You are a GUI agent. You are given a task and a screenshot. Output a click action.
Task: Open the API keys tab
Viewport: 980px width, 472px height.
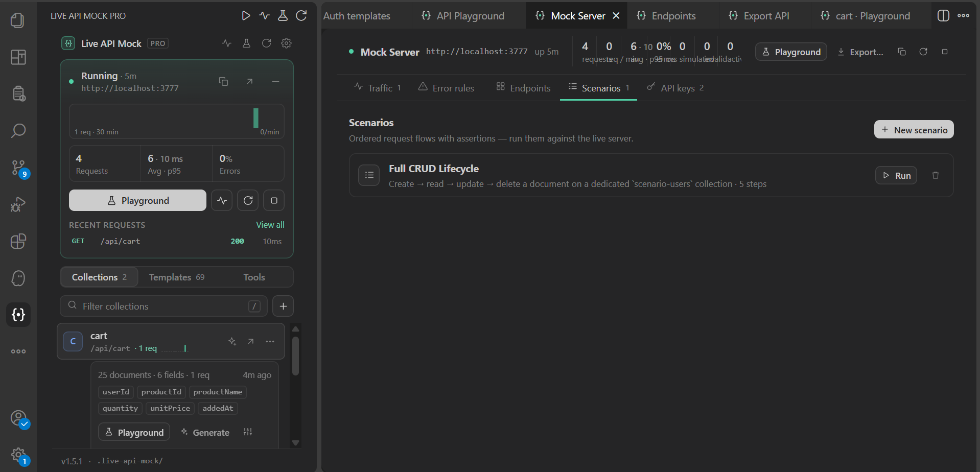click(675, 88)
